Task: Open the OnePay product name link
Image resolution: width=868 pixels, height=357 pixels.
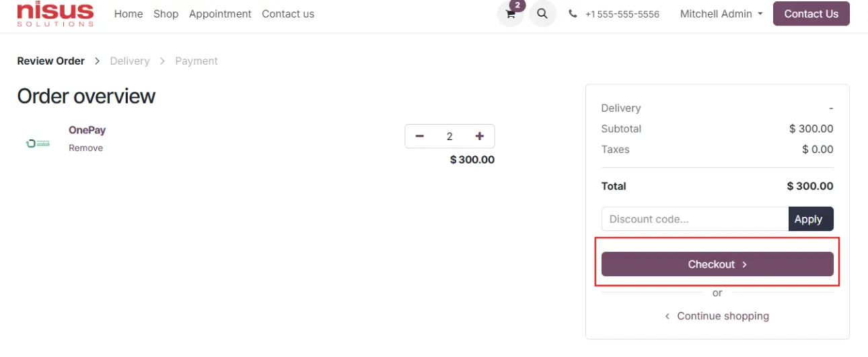Action: [x=87, y=130]
